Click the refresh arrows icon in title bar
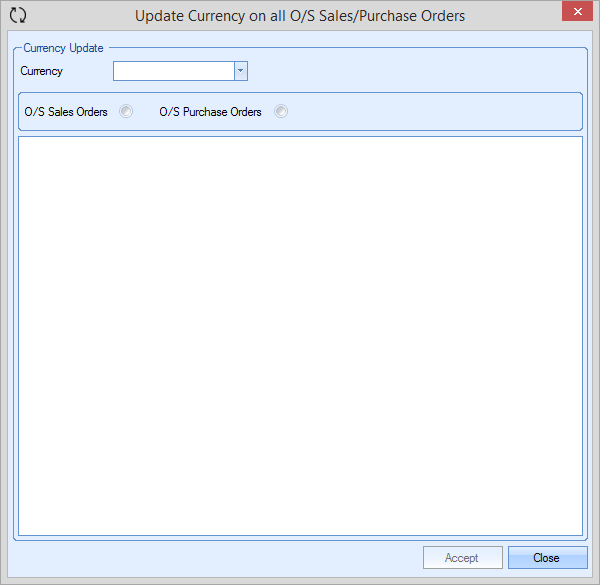Viewport: 600px width, 585px height. tap(17, 15)
